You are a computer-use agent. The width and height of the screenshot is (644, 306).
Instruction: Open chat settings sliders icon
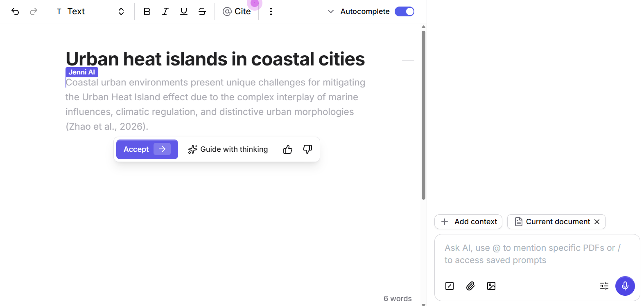[x=604, y=286]
